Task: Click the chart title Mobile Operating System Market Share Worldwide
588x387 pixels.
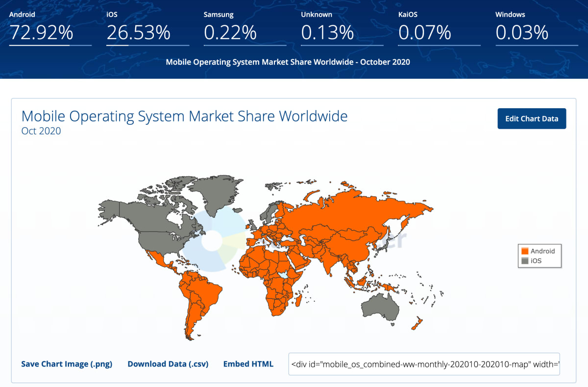Action: click(185, 117)
